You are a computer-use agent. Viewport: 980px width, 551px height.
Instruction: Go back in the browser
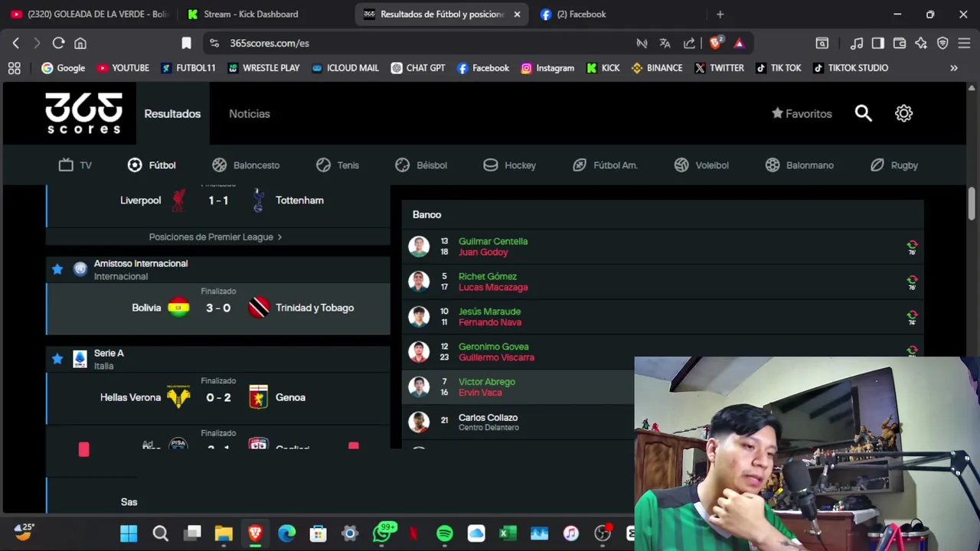click(16, 43)
